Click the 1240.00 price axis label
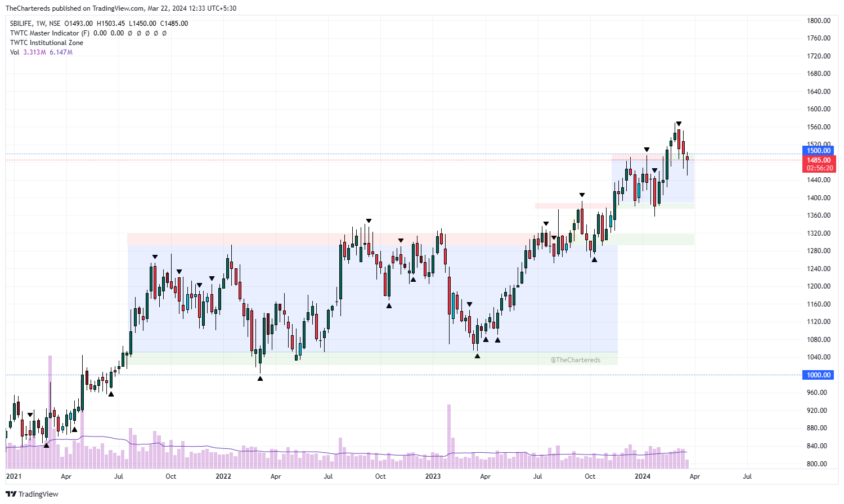The height and width of the screenshot is (504, 844). pyautogui.click(x=819, y=269)
